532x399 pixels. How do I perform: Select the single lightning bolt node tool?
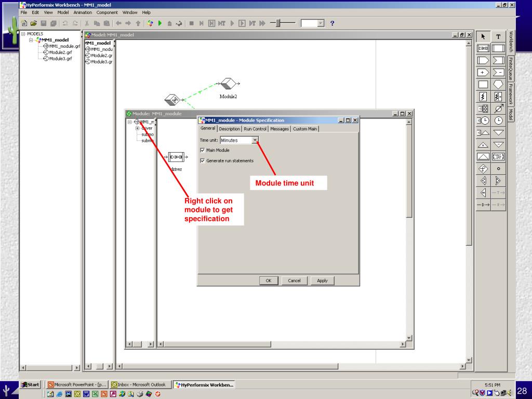click(x=483, y=97)
